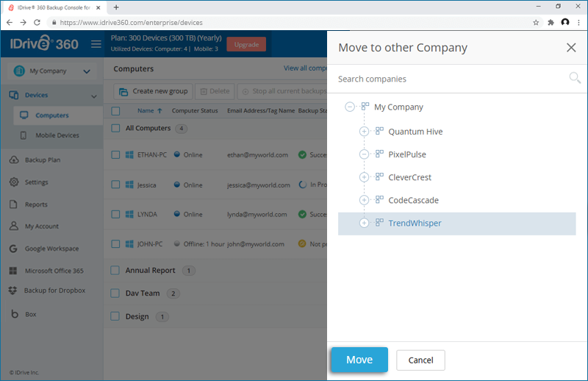Click the Cancel button
This screenshot has width=588, height=381.
point(420,360)
